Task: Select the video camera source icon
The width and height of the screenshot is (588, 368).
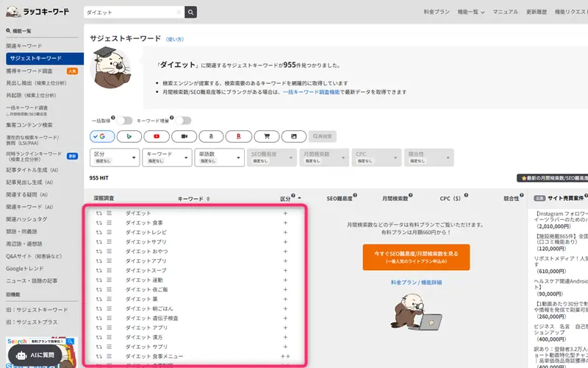Action: 184,136
